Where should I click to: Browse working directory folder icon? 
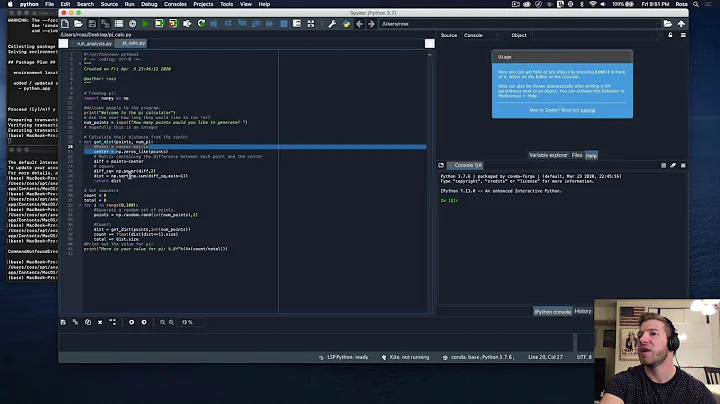tap(668, 24)
